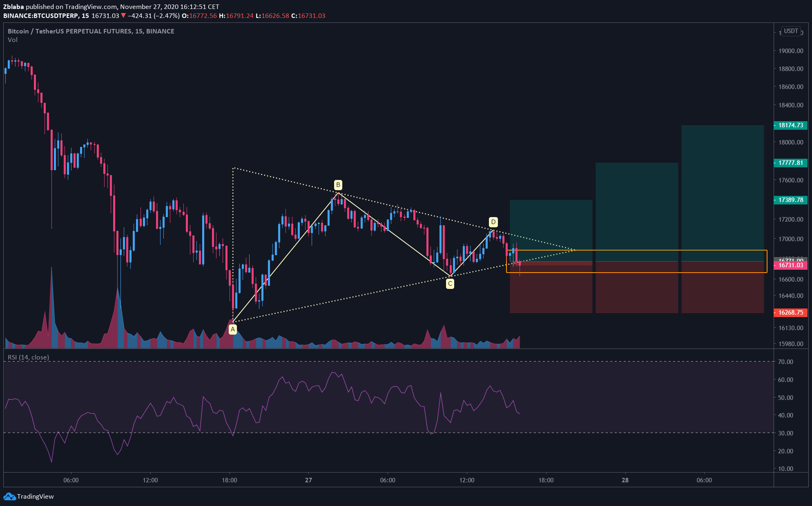The width and height of the screenshot is (812, 506).
Task: Click the RSI (14, close) indicator label
Action: pyautogui.click(x=28, y=357)
